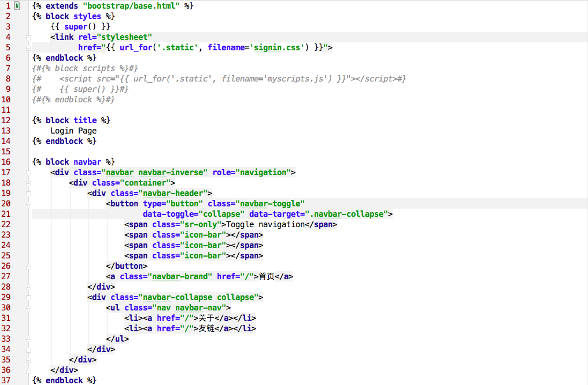This screenshot has width=588, height=385.
Task: Toggle the closing div fold marker on line 28
Action: coord(28,287)
